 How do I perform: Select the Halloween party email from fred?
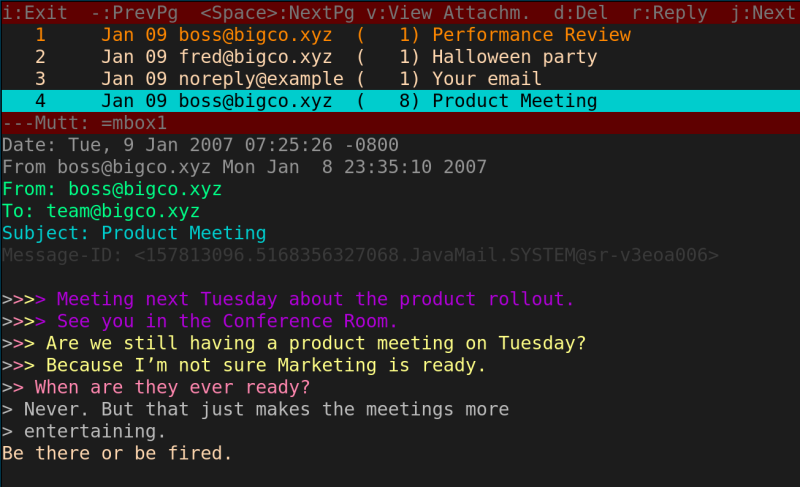(x=514, y=57)
